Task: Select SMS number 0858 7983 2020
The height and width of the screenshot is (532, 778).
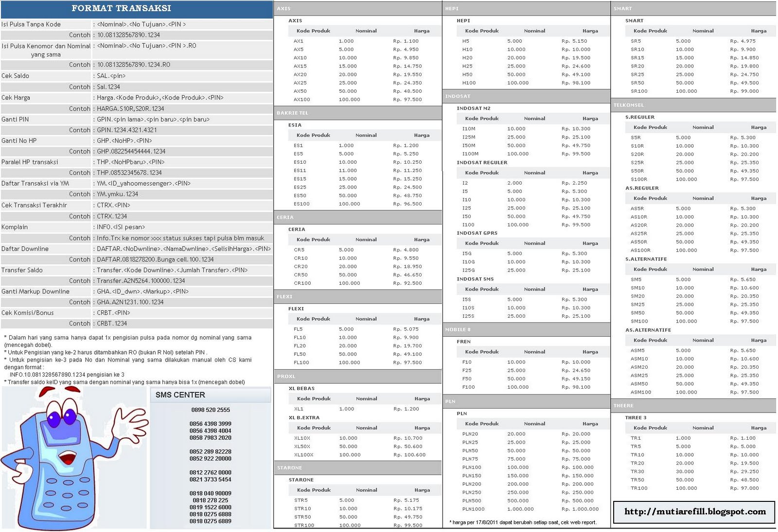Action: (x=211, y=438)
